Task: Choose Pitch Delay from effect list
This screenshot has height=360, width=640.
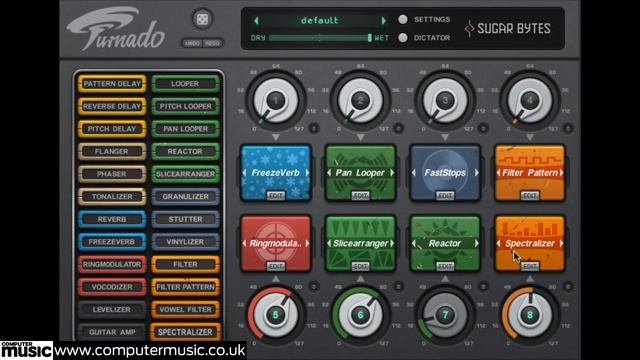Action: click(112, 129)
